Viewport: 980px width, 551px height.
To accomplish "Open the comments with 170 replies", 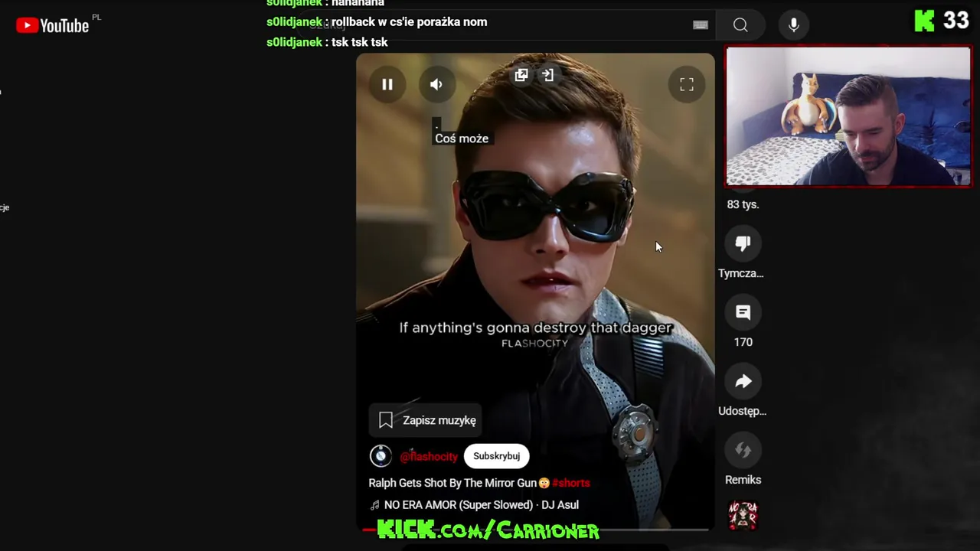I will [x=743, y=312].
